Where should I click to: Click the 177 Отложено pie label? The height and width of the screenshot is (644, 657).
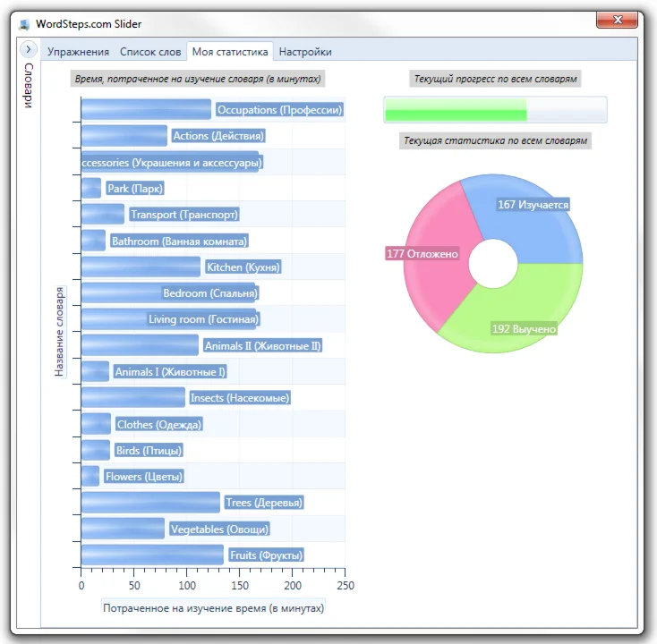click(x=422, y=254)
